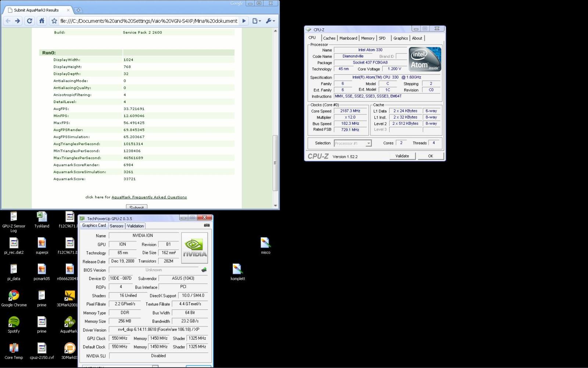The image size is (588, 368).
Task: Click the Chrome address bar
Action: pyautogui.click(x=149, y=21)
